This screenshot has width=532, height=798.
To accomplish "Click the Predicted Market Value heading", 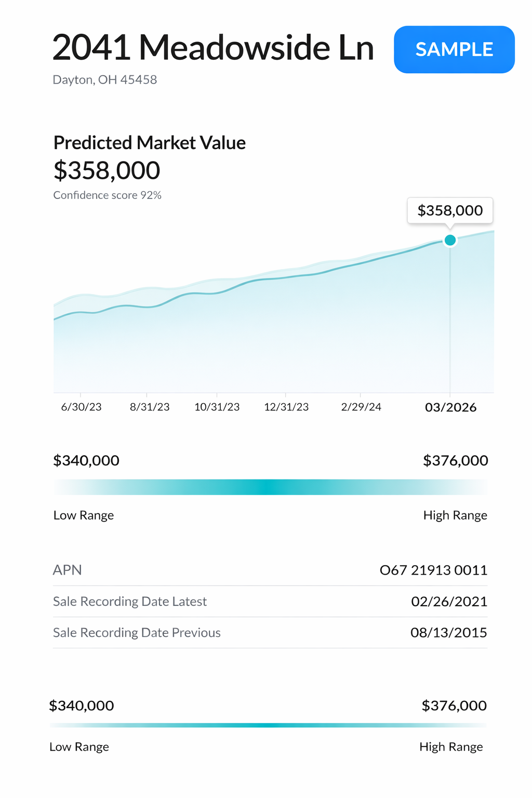I will [150, 143].
